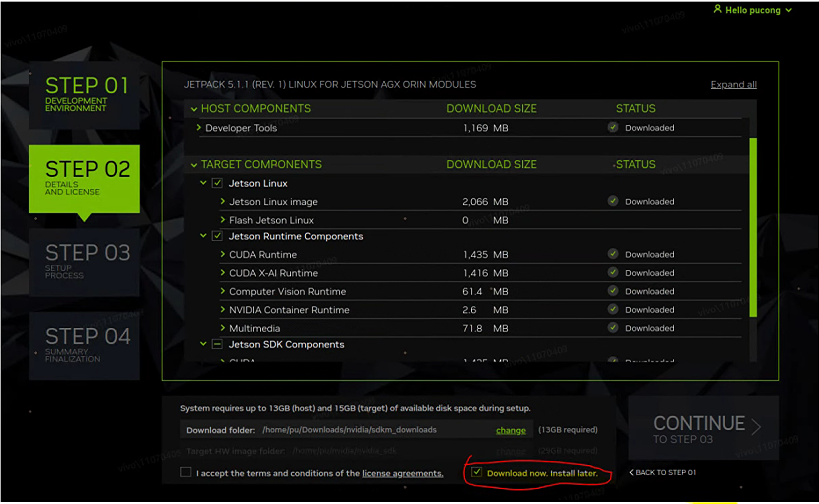Select Step 03 Setup Process

(x=84, y=262)
